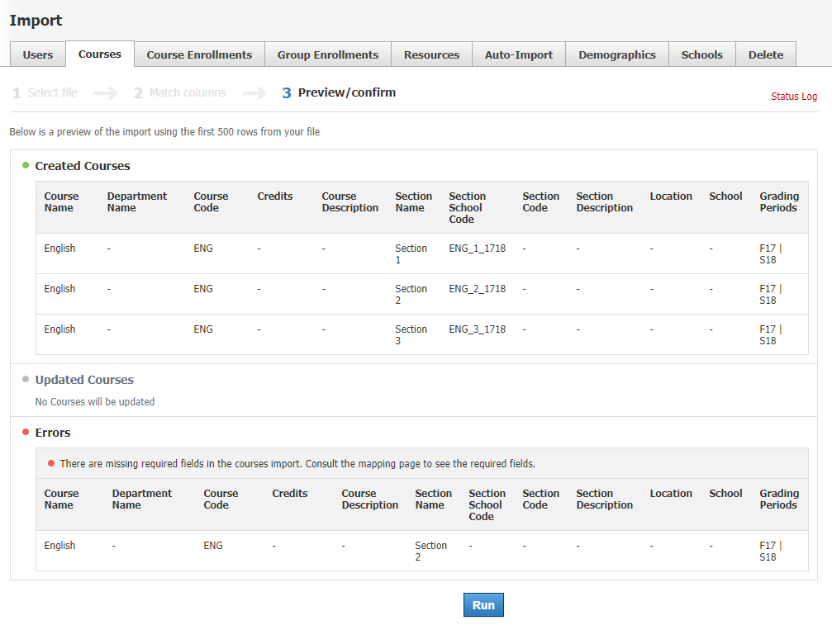Switch to the Group Enrollments tab
832x644 pixels.
(x=327, y=54)
